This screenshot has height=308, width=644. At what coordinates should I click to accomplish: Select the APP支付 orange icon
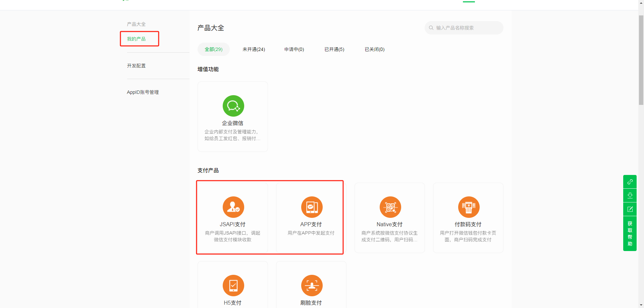(x=312, y=207)
